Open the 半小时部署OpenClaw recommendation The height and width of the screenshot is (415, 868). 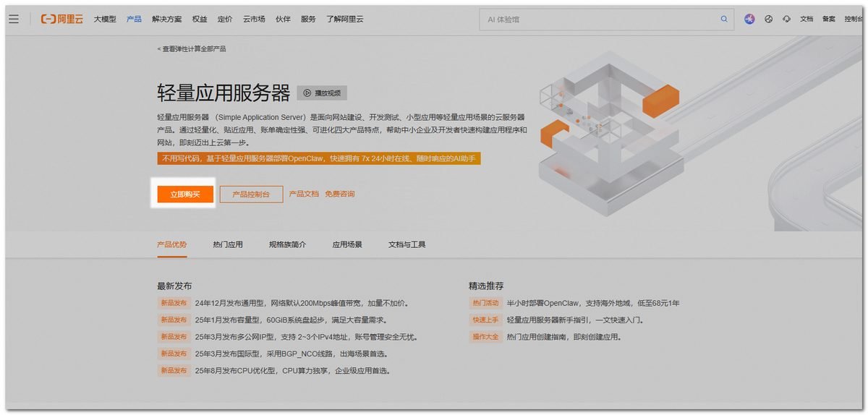pos(593,303)
